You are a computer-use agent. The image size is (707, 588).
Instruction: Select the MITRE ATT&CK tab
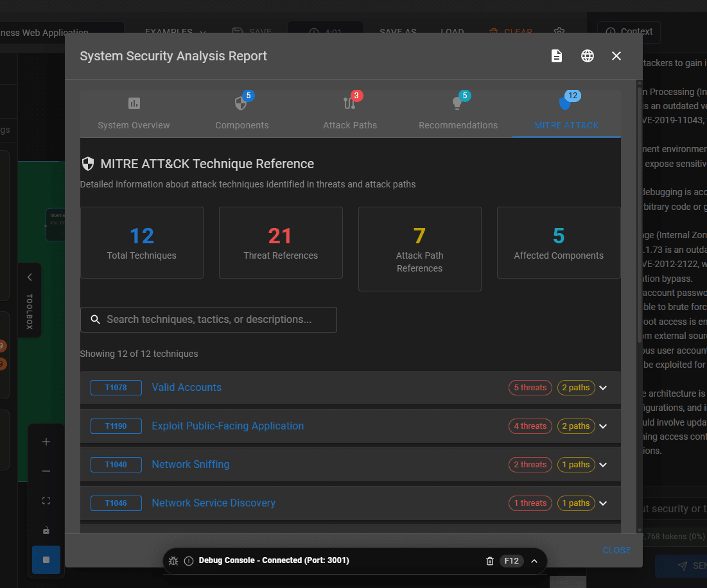point(566,114)
